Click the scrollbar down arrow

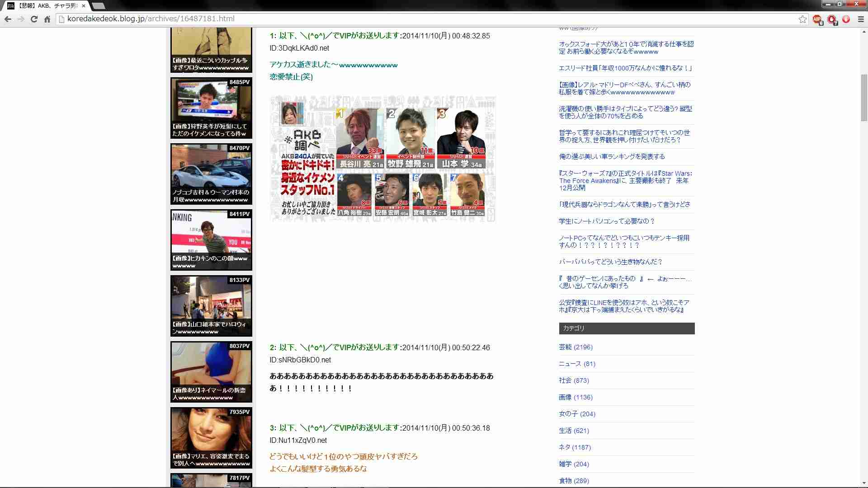(x=864, y=483)
